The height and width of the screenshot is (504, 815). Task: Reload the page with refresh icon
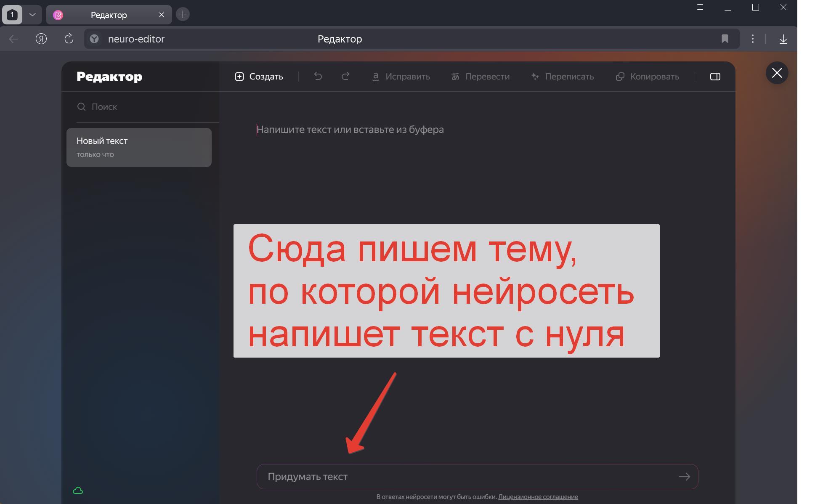point(69,39)
